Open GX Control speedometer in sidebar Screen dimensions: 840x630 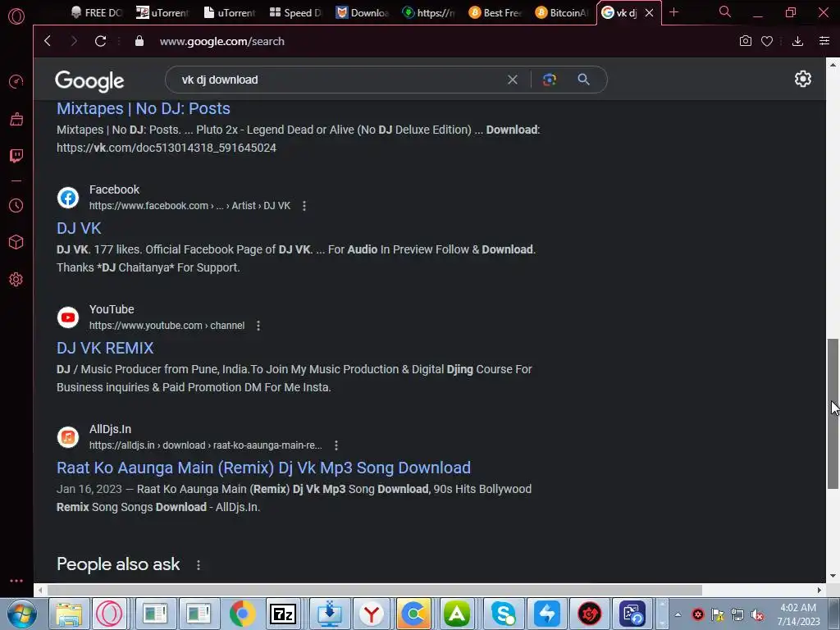16,81
